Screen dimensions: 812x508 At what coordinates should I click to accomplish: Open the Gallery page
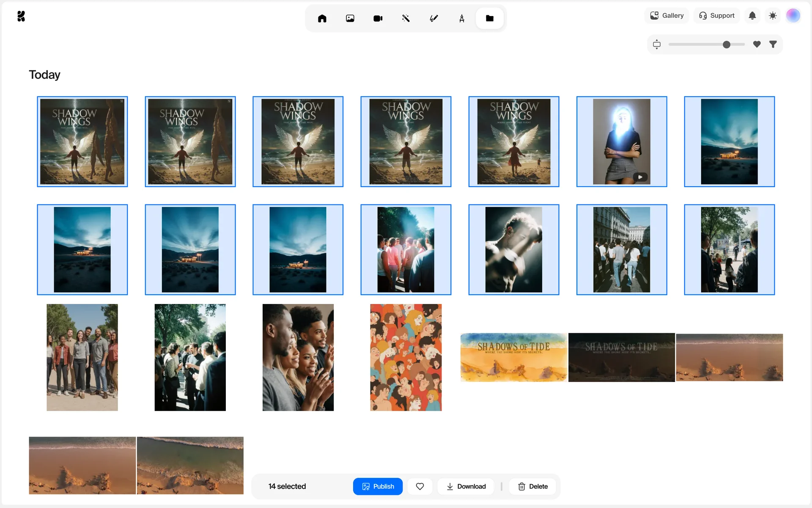[x=667, y=16]
